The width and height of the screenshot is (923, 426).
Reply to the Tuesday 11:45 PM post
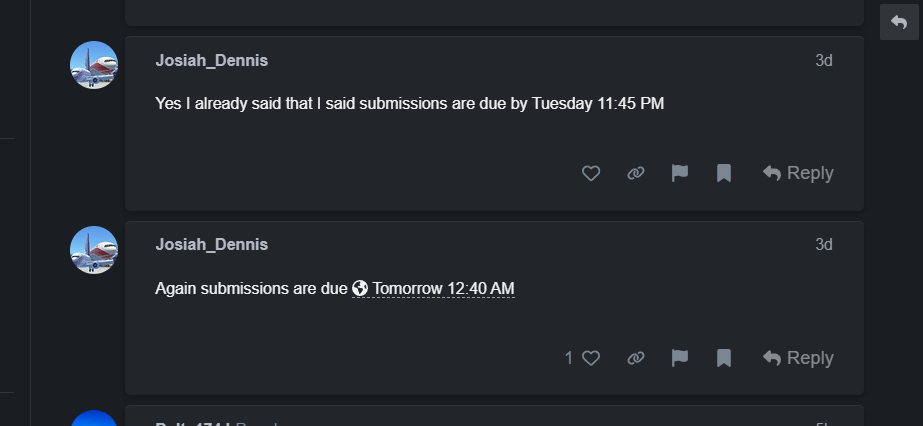click(798, 173)
